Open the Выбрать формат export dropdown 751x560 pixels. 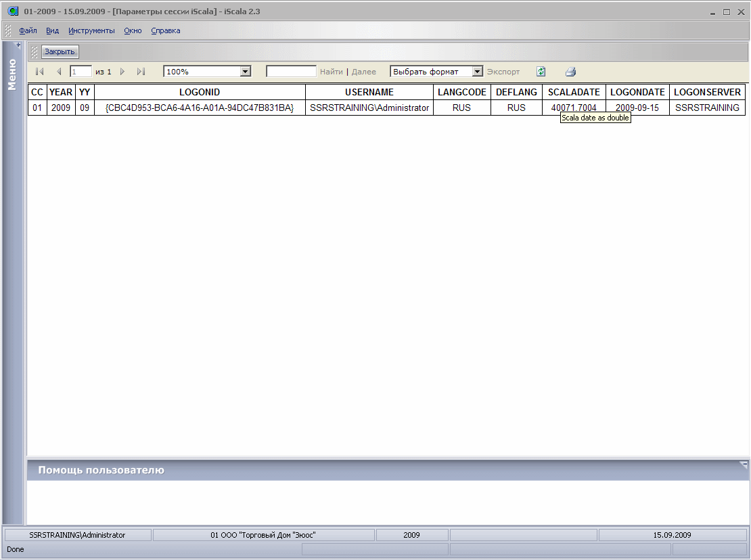478,72
